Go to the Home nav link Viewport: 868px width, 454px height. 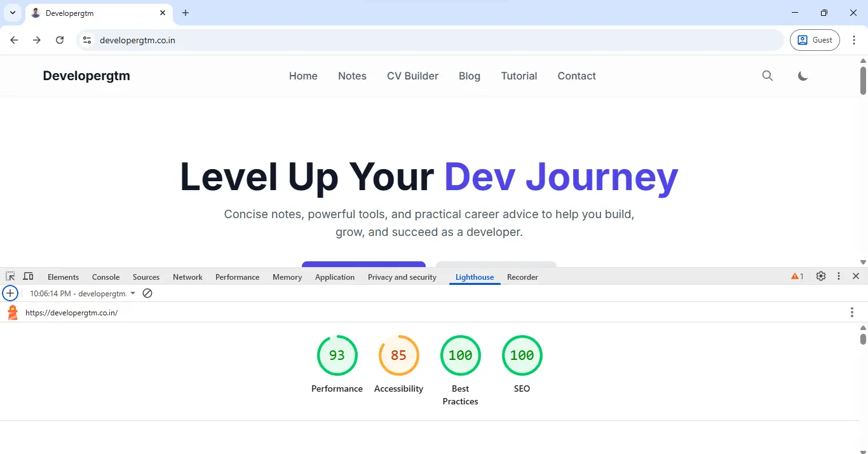coord(303,76)
